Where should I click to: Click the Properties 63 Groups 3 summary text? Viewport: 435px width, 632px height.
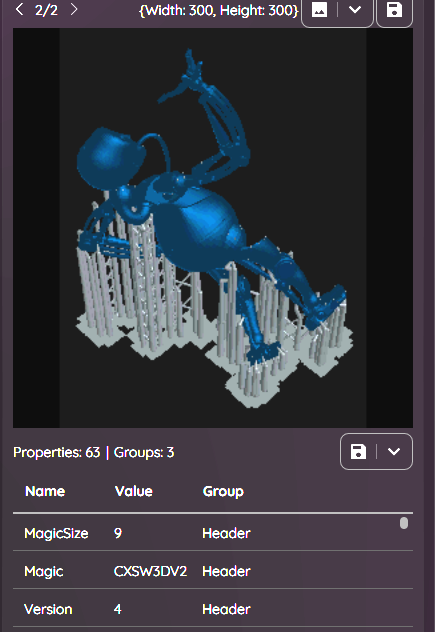pyautogui.click(x=94, y=452)
